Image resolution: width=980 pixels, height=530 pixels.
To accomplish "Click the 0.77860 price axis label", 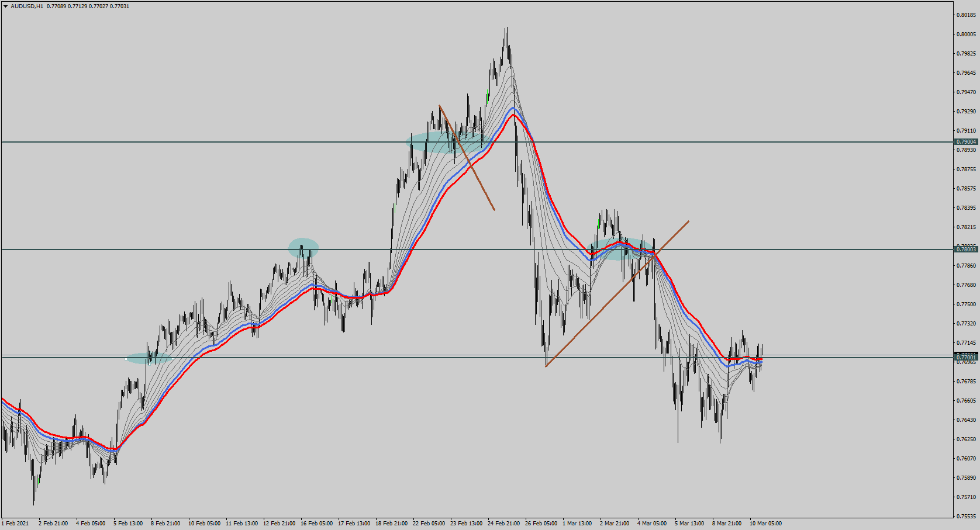I will pos(967,266).
